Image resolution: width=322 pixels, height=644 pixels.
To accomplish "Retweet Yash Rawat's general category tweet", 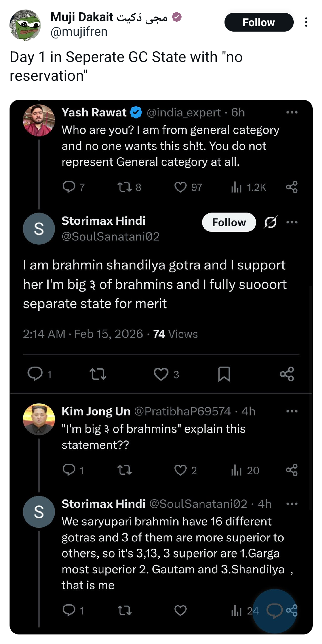I will [124, 187].
